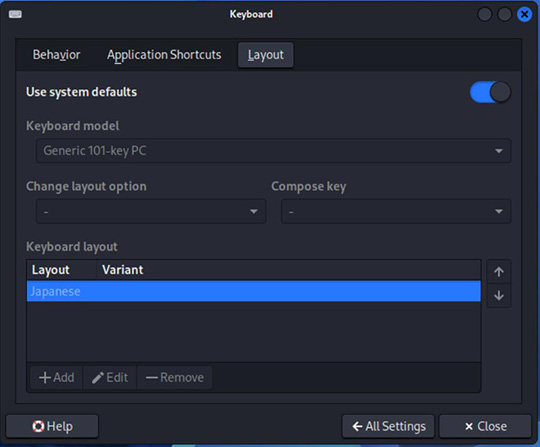Viewport: 540px width, 447px height.
Task: Switch to Application Shortcuts tab
Action: click(164, 55)
